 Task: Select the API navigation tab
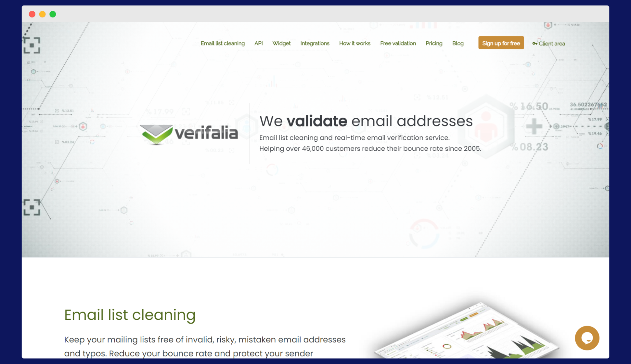pos(259,43)
